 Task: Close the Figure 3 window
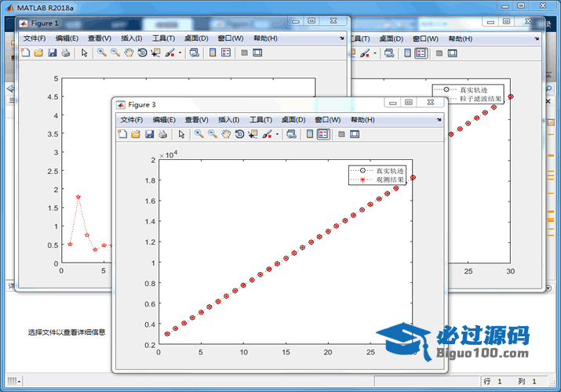pyautogui.click(x=431, y=102)
